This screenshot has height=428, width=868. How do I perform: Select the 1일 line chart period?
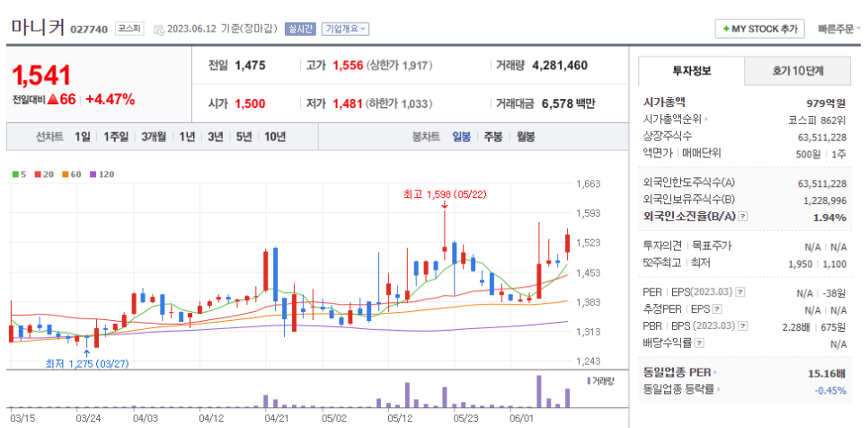click(82, 137)
